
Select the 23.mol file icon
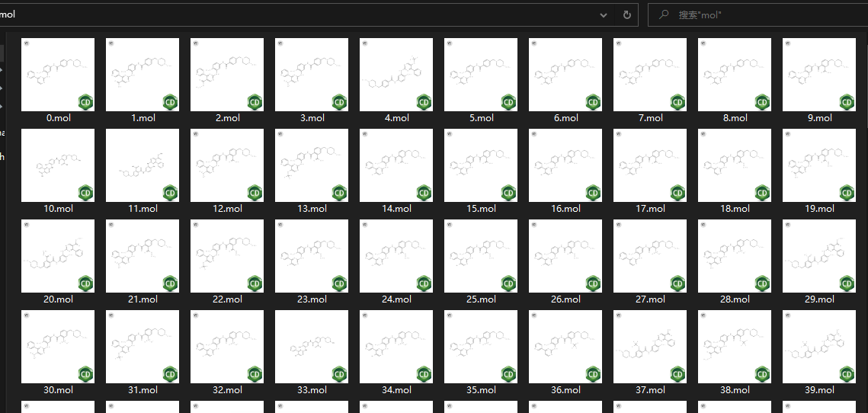coord(312,256)
